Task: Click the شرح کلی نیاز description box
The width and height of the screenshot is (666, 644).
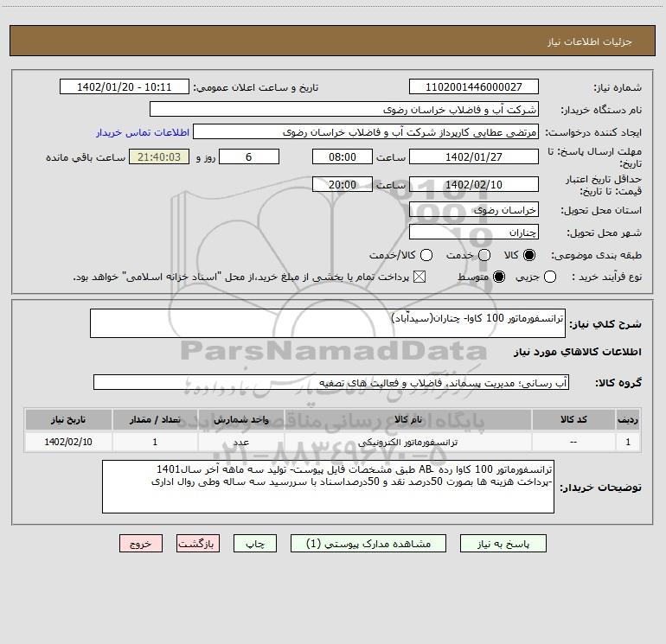Action: (328, 323)
